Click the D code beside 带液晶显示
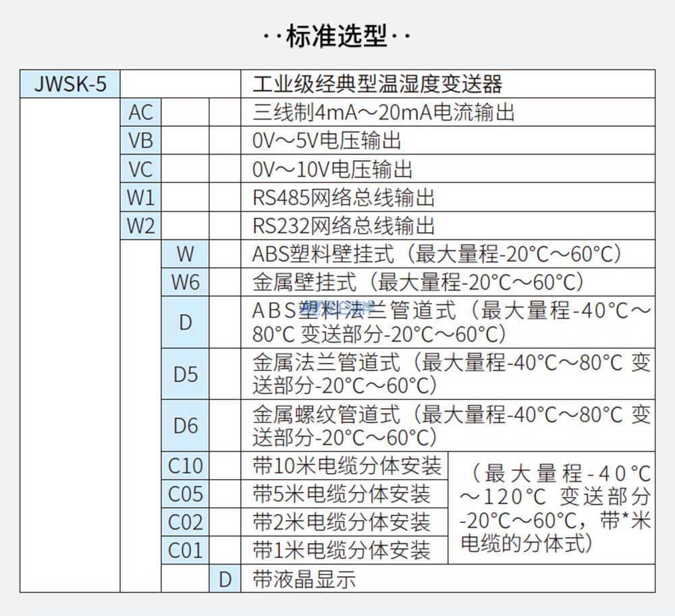 pos(225,579)
